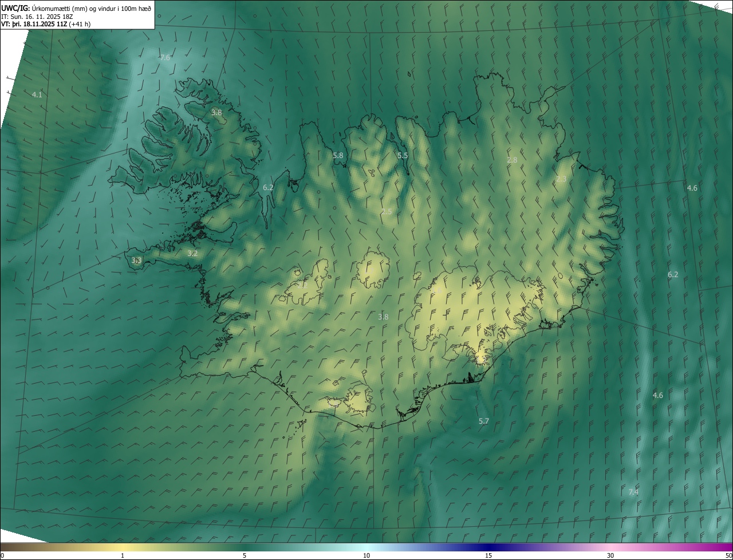Click the 5.8 value label on the map
Viewport: 733px width, 560px height.
tap(338, 155)
